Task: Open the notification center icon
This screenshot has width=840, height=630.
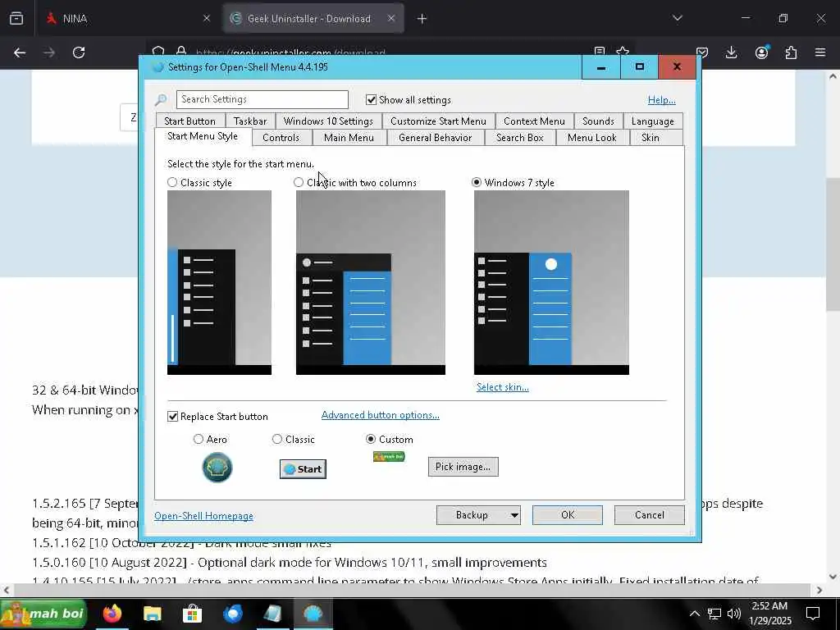Action: (813, 614)
